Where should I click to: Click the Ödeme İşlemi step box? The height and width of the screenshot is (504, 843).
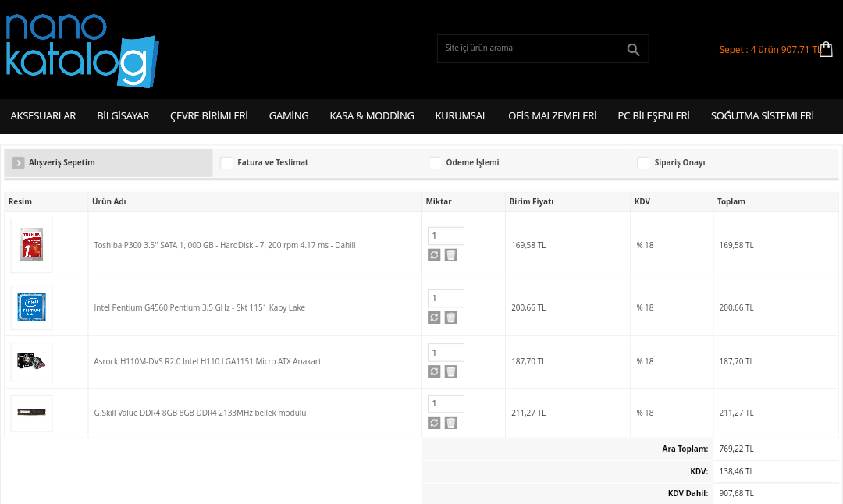point(435,163)
